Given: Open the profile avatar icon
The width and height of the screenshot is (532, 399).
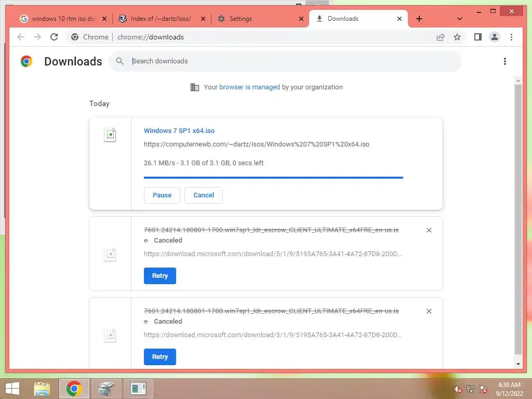Looking at the screenshot, I should [x=495, y=37].
